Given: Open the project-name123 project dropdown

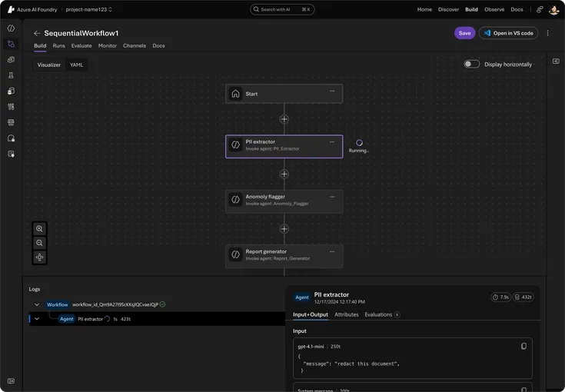Looking at the screenshot, I should point(89,9).
